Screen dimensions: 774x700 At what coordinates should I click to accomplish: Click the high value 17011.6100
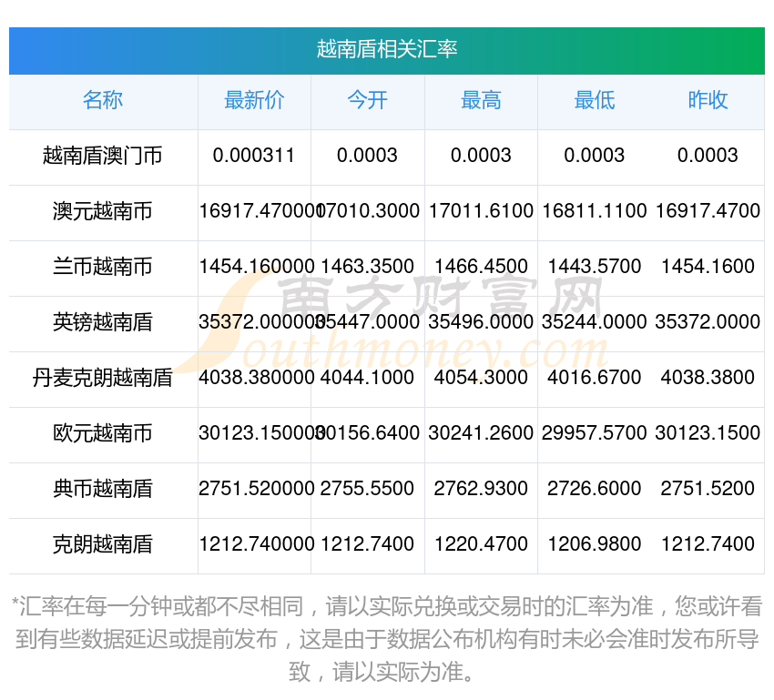tap(482, 211)
